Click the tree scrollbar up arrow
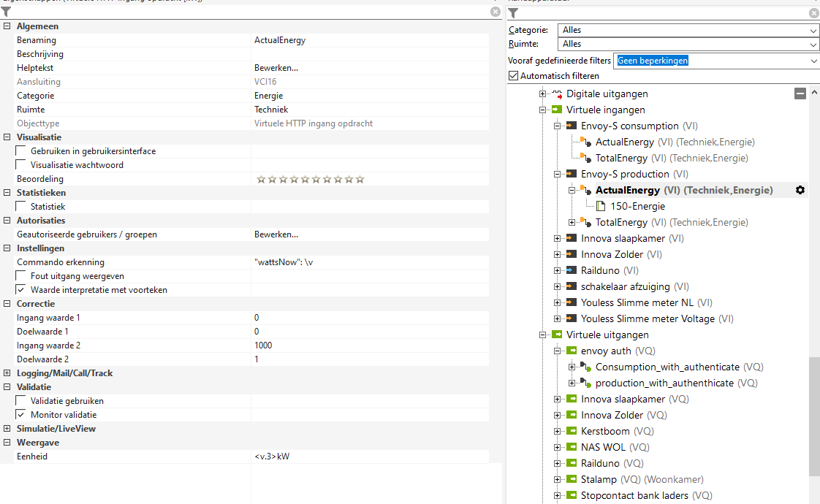Viewport: 820px width, 504px height. (813, 93)
